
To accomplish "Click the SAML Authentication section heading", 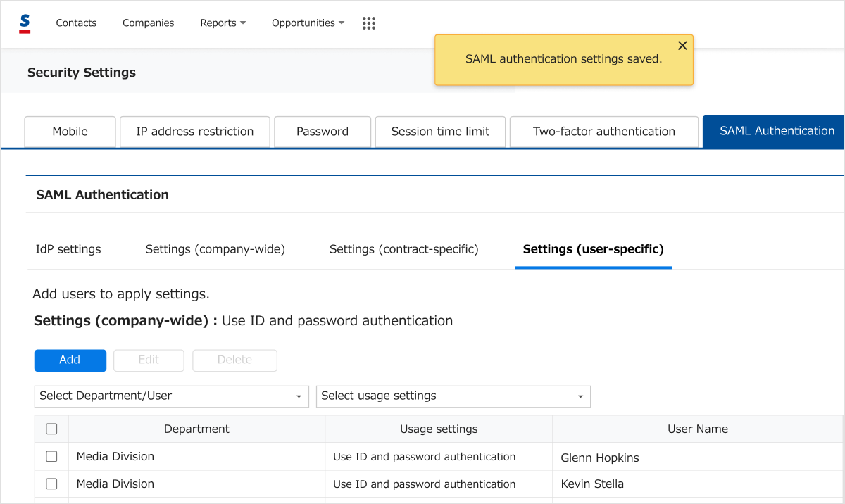I will pyautogui.click(x=102, y=195).
